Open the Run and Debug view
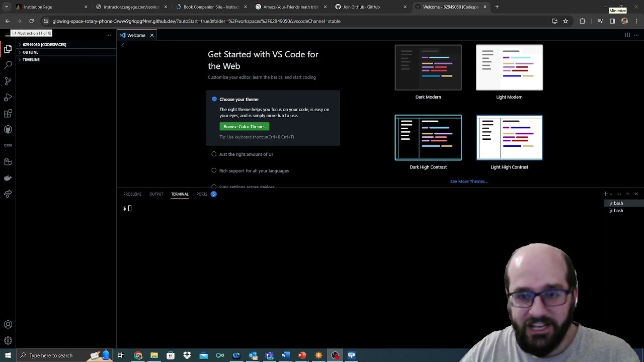Image resolution: width=644 pixels, height=362 pixels. [8, 97]
